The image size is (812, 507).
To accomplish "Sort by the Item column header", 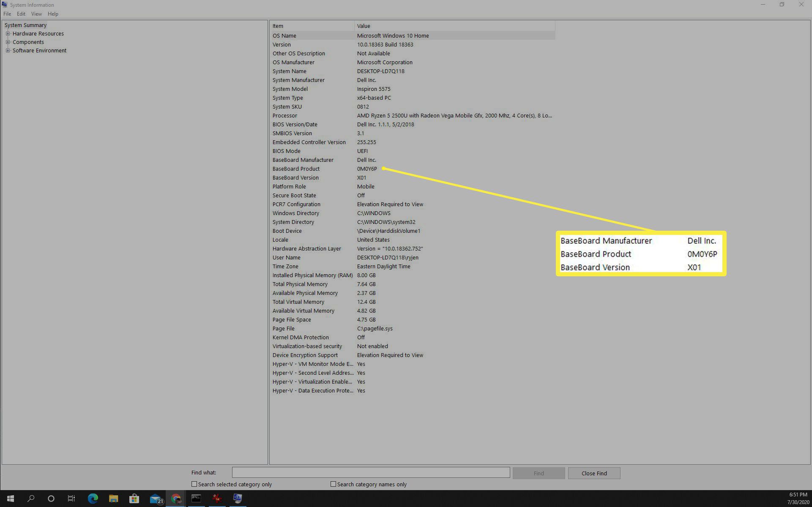I will (312, 26).
